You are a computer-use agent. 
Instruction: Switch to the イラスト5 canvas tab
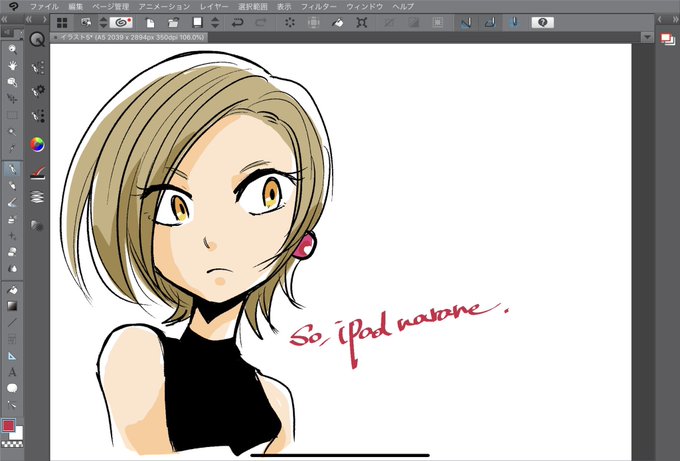129,38
